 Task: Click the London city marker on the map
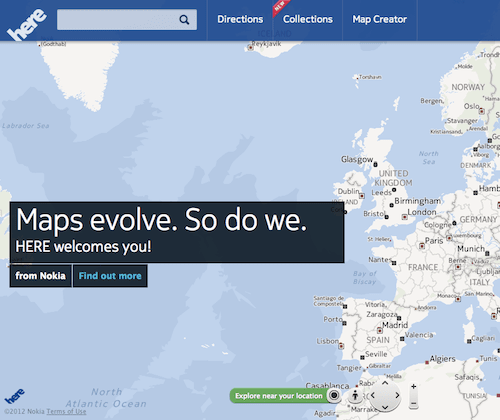click(405, 217)
